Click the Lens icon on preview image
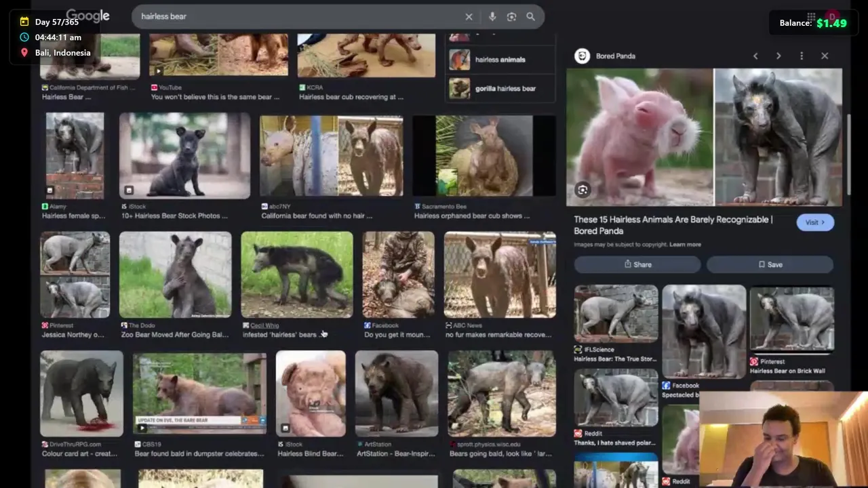Image resolution: width=868 pixels, height=488 pixels. 583,190
